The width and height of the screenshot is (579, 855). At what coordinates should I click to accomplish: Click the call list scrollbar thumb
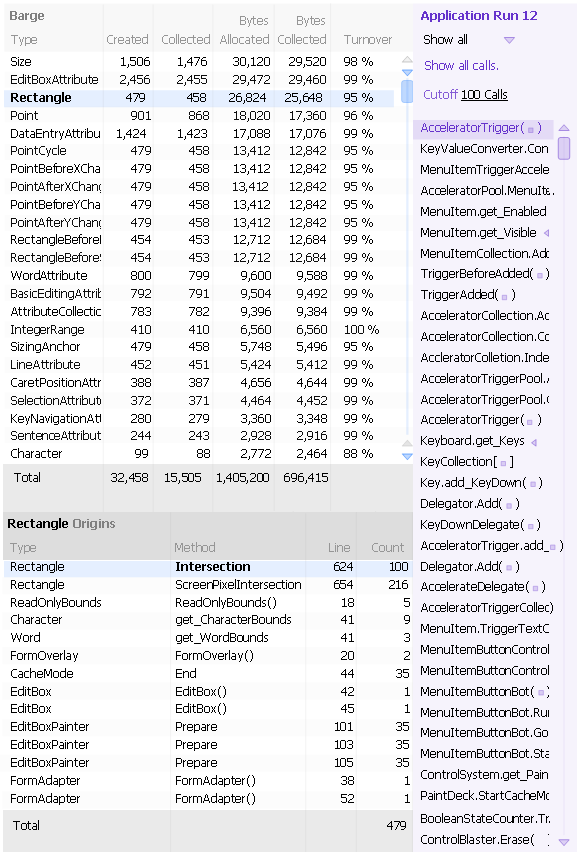click(x=564, y=148)
